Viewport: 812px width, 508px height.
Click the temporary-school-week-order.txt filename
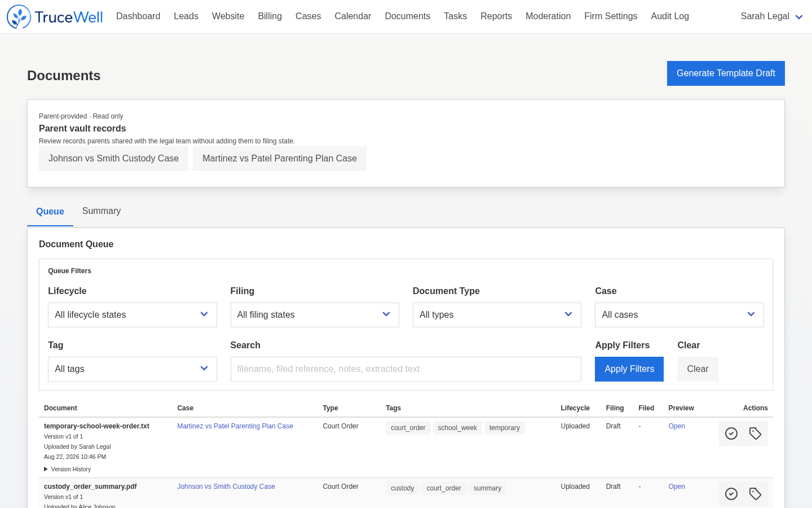click(96, 426)
